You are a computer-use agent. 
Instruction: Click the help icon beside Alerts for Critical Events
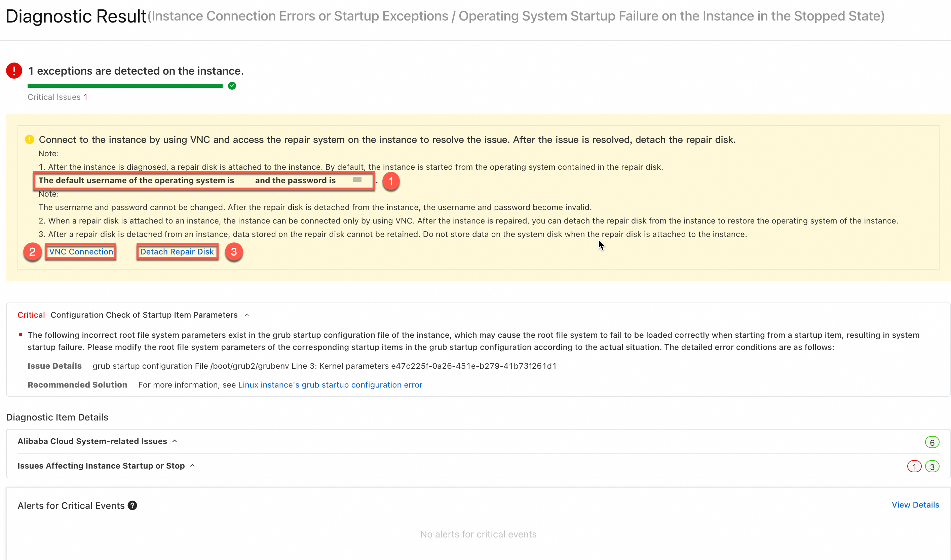(x=132, y=505)
